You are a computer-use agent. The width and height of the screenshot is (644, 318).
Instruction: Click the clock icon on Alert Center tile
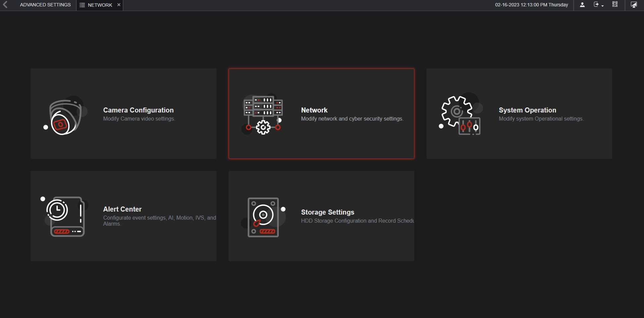pos(58,210)
